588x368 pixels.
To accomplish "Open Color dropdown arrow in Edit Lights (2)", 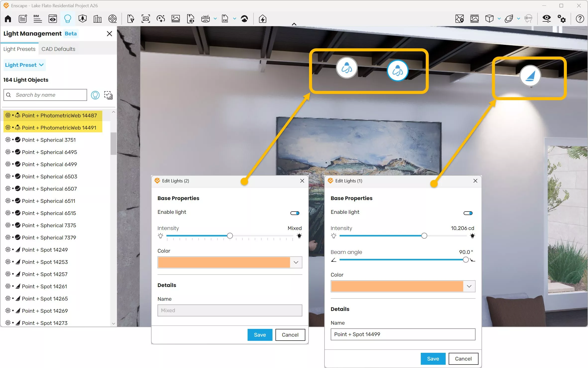I will click(296, 262).
